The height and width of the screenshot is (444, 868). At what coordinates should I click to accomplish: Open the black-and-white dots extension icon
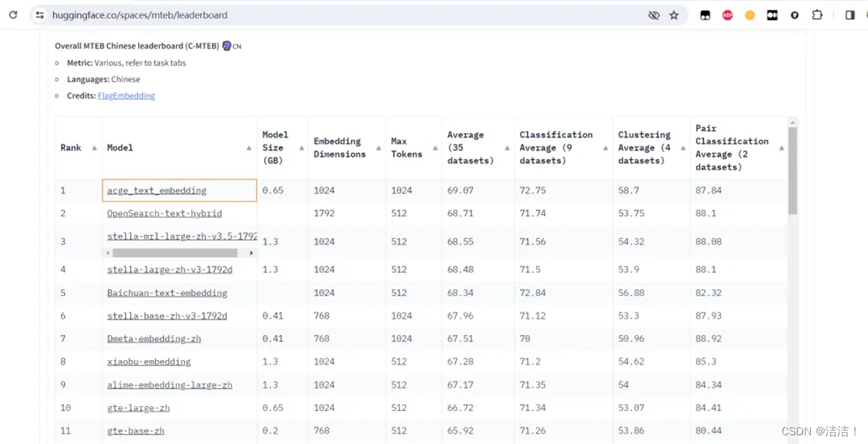[772, 16]
